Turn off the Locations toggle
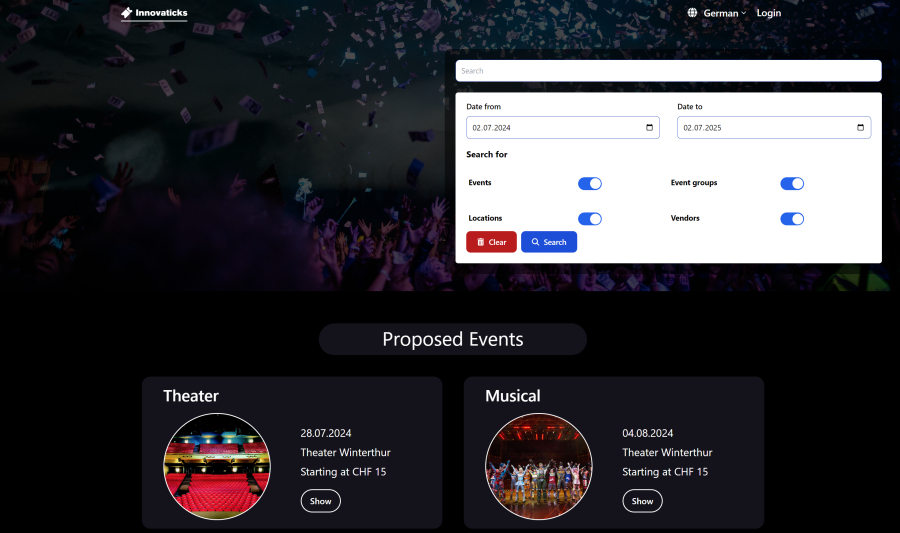The image size is (900, 533). coord(589,219)
